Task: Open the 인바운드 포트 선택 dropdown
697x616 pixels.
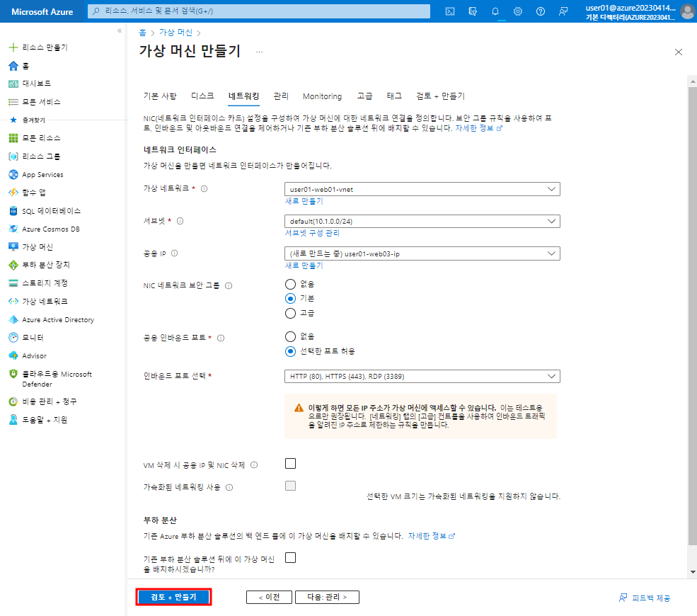Action: pyautogui.click(x=422, y=376)
